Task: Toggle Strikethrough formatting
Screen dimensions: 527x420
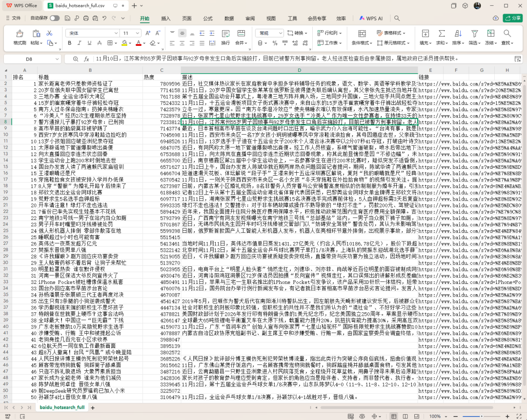Action: (x=100, y=43)
